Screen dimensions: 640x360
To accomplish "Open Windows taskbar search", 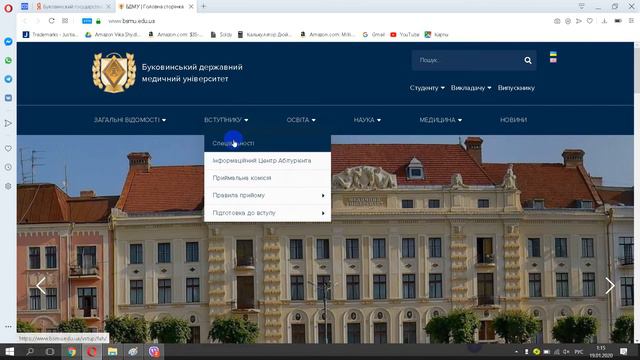I will pos(30,351).
